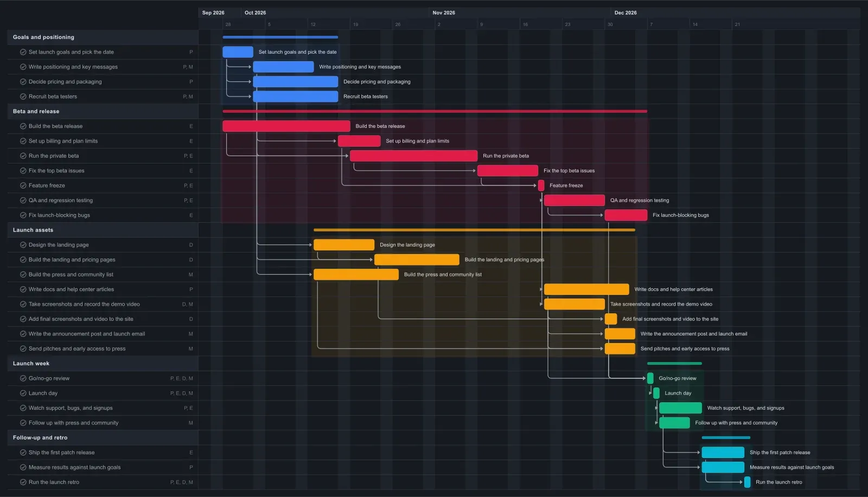Click check icon beside Write docs and help center articles

(x=23, y=289)
